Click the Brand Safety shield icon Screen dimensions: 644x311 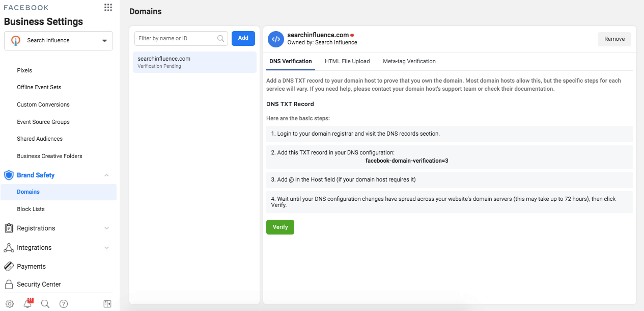9,175
